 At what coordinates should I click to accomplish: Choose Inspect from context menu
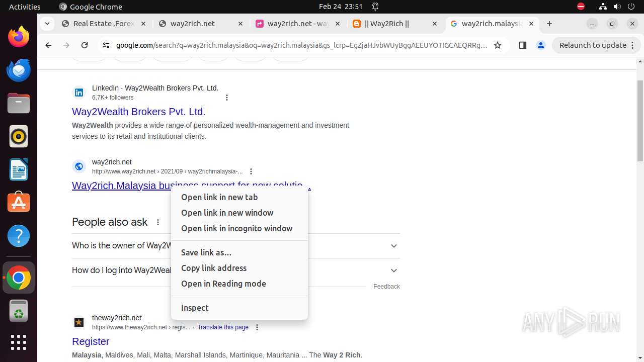coord(239,308)
